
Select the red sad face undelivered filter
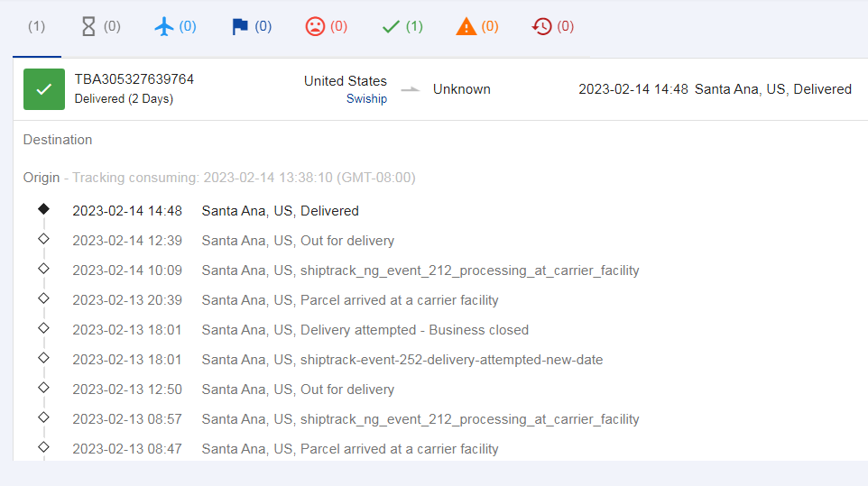coord(326,26)
